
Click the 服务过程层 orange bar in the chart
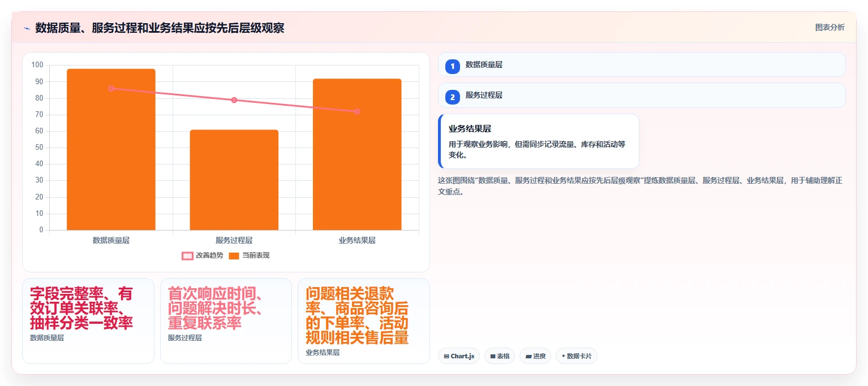(x=234, y=180)
